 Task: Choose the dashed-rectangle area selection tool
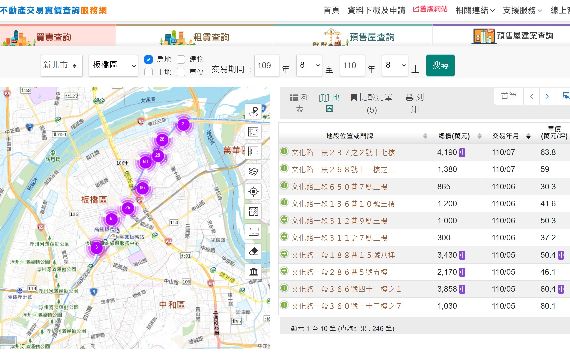point(253,211)
